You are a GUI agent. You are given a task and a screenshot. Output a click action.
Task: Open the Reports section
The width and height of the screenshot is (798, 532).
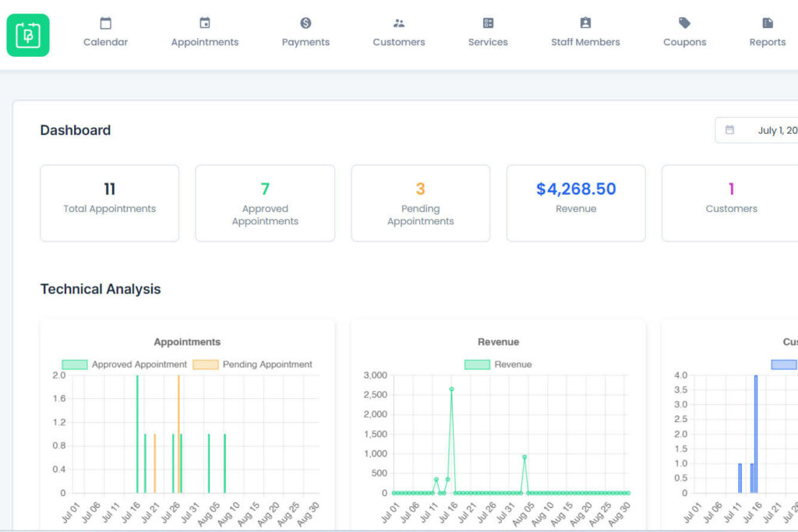pos(767,31)
